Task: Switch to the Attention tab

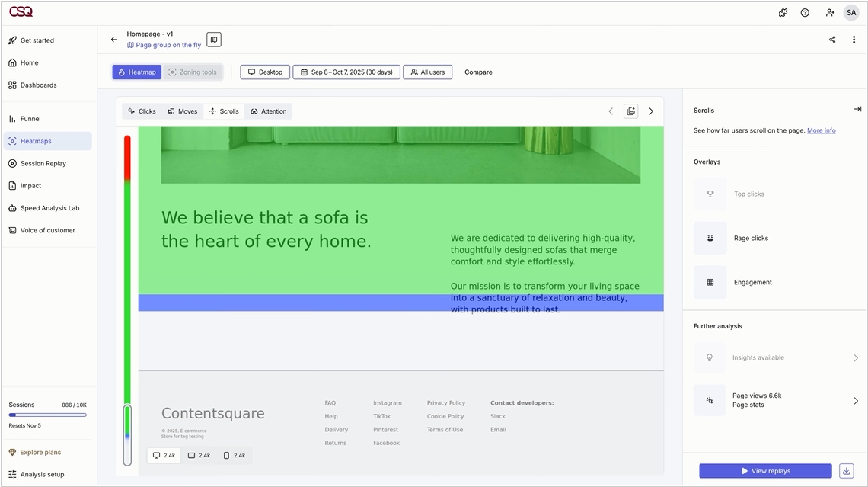Action: pyautogui.click(x=268, y=111)
